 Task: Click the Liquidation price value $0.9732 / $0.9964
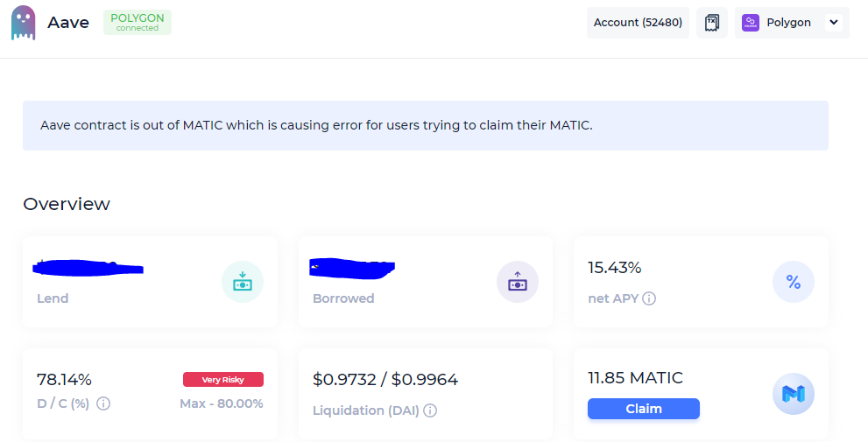click(x=385, y=380)
